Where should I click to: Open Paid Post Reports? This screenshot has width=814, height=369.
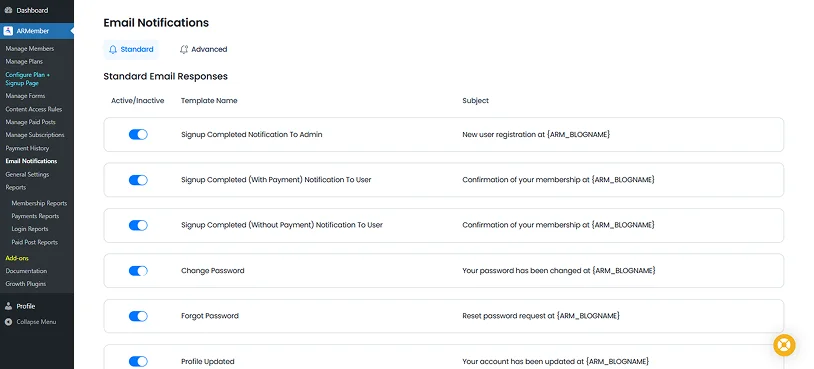tap(35, 242)
